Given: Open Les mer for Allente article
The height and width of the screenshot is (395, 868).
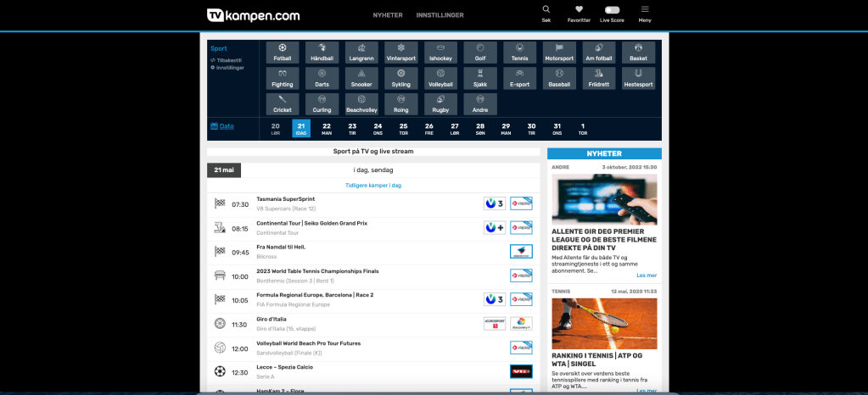Looking at the screenshot, I should point(646,275).
